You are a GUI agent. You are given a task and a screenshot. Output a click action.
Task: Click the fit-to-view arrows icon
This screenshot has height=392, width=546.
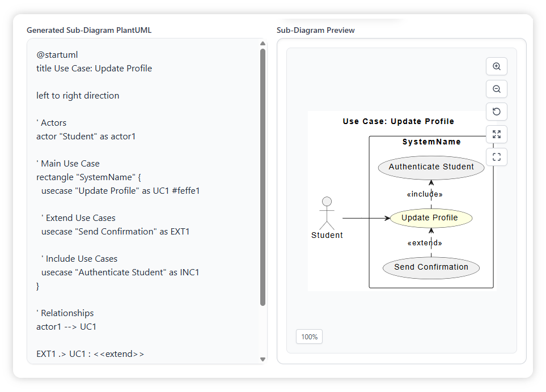tap(496, 134)
